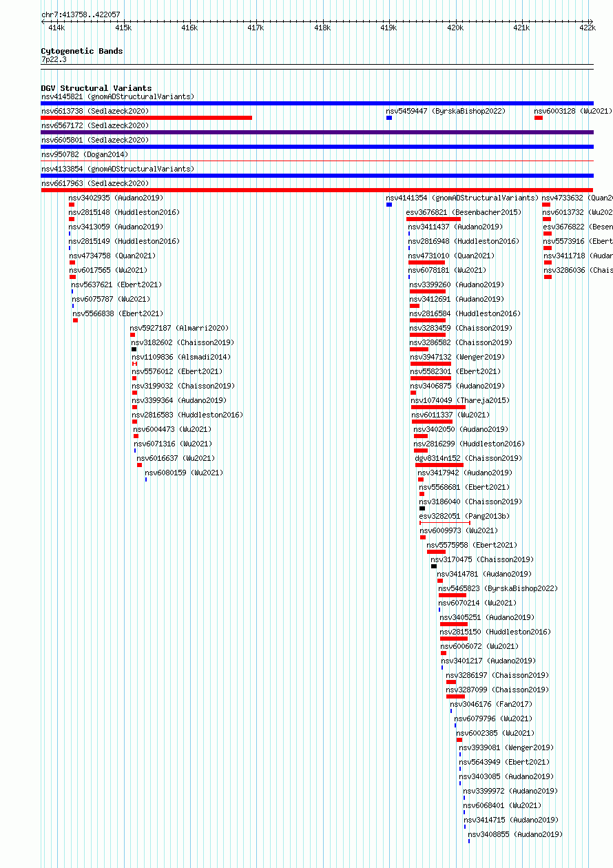Viewport: 613px width, 868px height.
Task: Open nsv3186040 (Chaisson2019) label
Action: point(470,502)
